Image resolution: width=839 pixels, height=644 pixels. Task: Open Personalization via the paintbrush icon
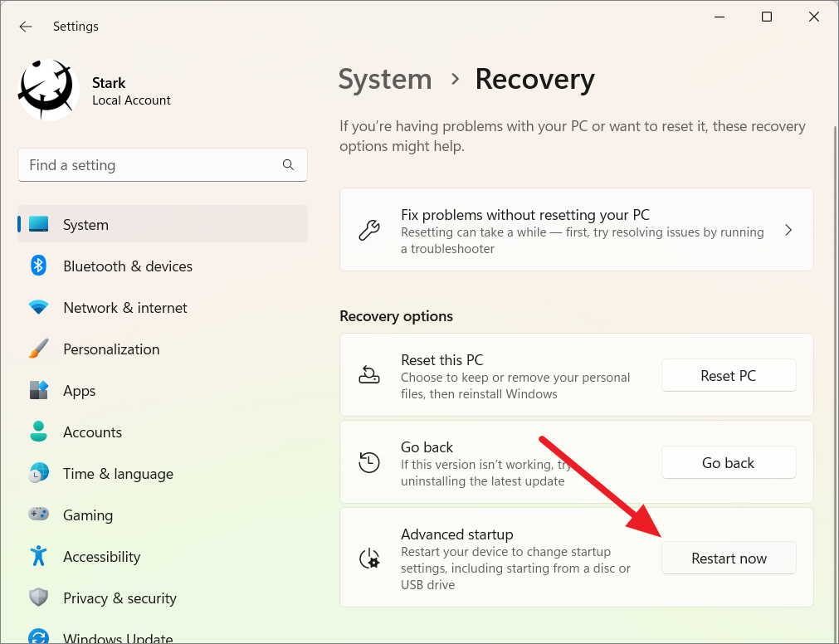pos(38,349)
